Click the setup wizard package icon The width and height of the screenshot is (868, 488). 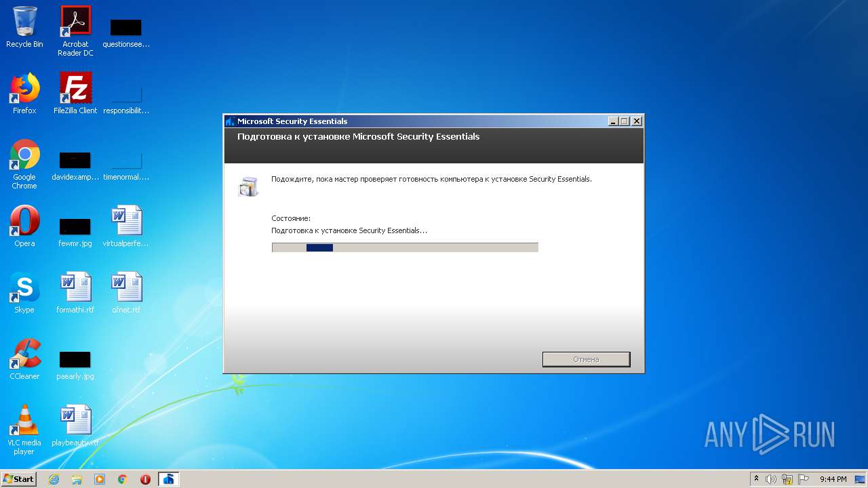[248, 186]
